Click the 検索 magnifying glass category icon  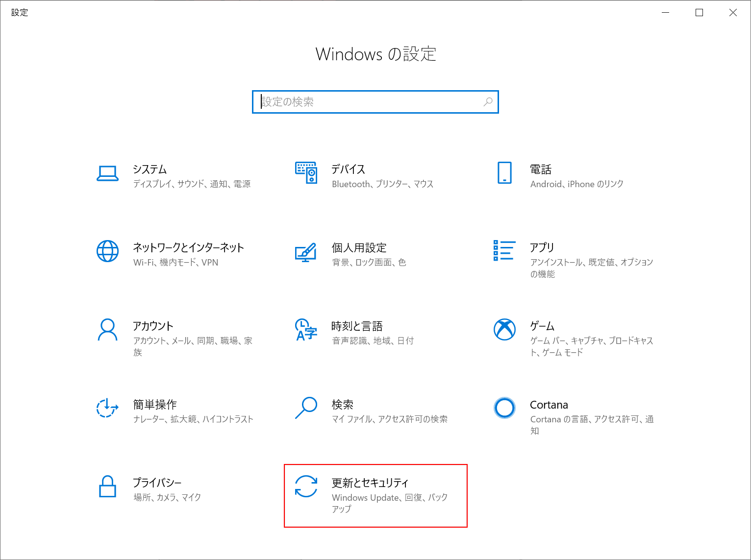coord(306,408)
